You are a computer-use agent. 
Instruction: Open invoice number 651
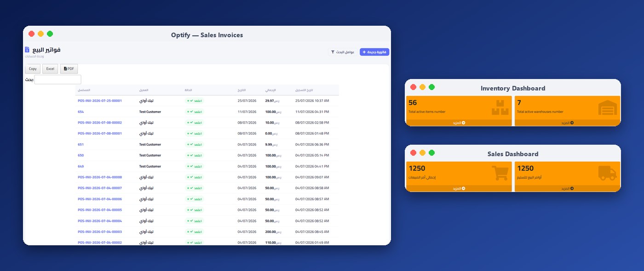81,144
